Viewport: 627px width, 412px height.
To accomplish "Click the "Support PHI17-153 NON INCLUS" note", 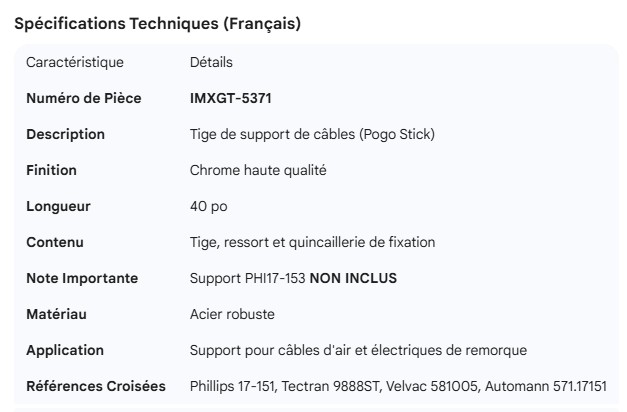I will pos(293,278).
